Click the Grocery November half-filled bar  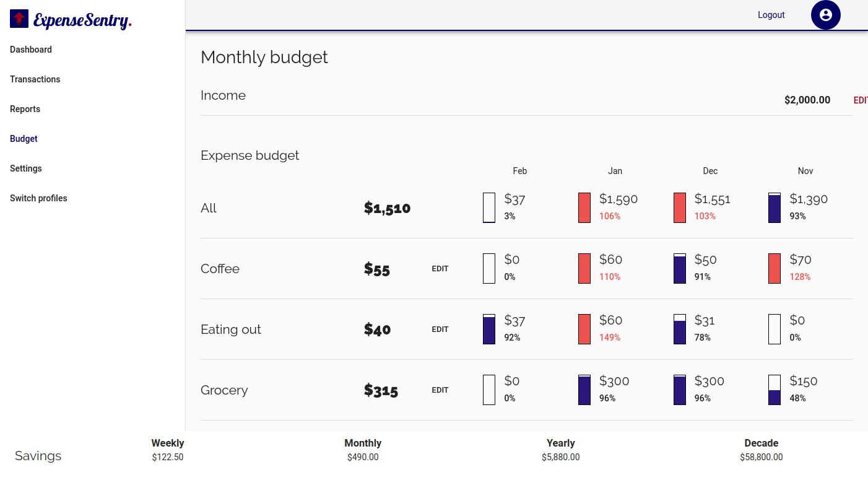pos(775,390)
